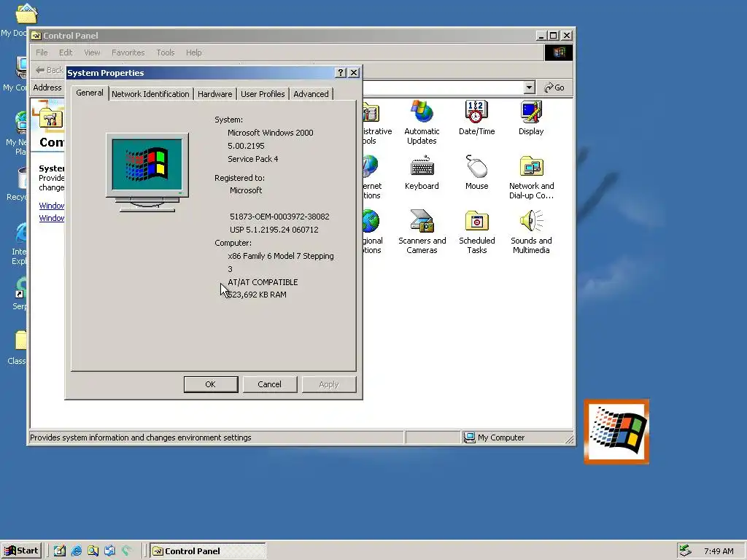Click the folder search quick launch icon
Viewport: 747px width, 560px height.
tap(93, 551)
